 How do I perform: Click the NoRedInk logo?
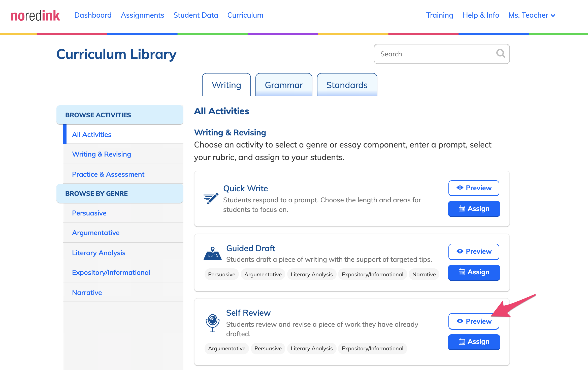pyautogui.click(x=35, y=16)
